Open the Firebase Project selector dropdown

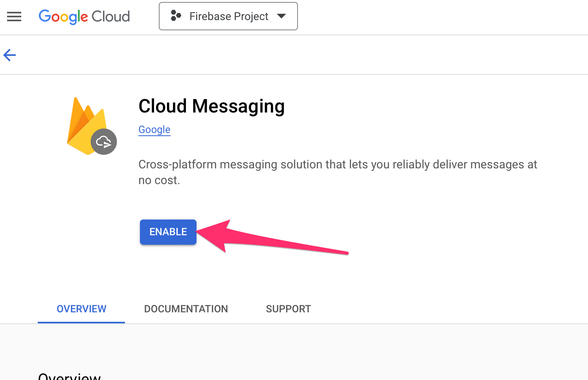[228, 16]
